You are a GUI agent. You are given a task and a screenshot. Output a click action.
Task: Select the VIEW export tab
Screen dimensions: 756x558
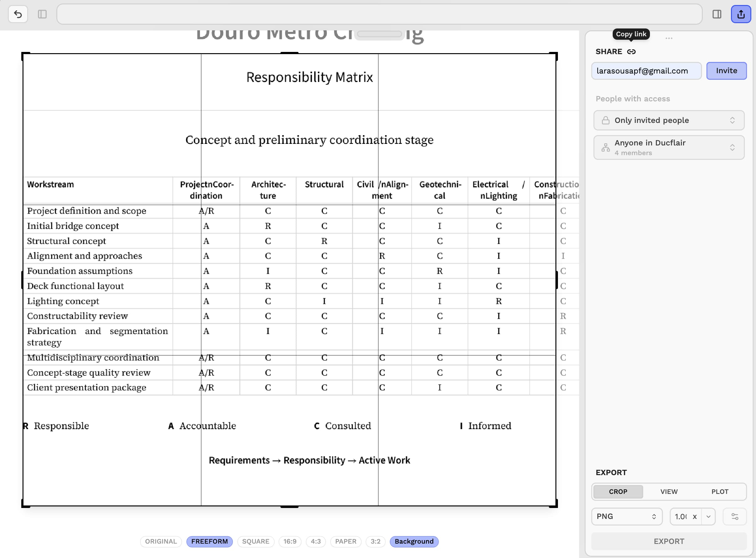[669, 491]
